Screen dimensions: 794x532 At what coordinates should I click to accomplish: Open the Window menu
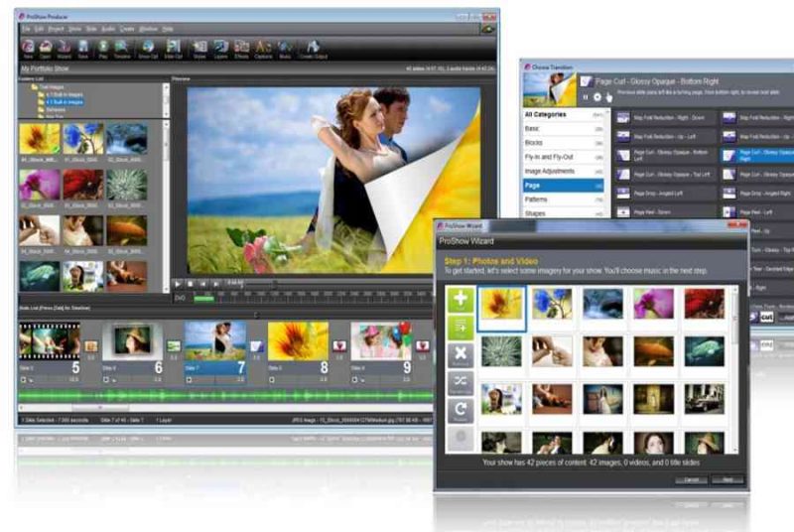[x=148, y=30]
